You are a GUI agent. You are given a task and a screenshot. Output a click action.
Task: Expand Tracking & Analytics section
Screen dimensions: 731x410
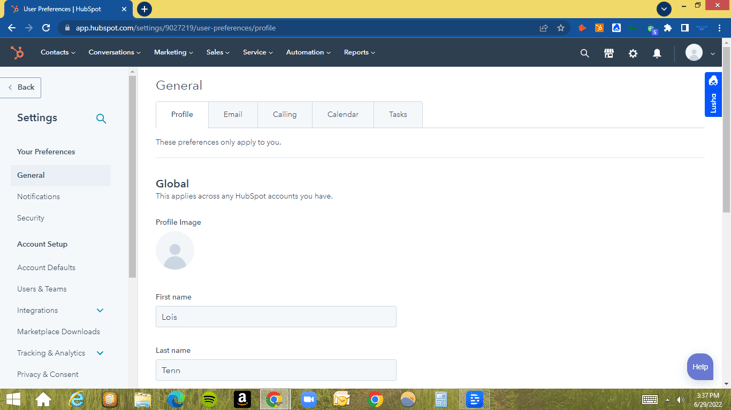(100, 353)
